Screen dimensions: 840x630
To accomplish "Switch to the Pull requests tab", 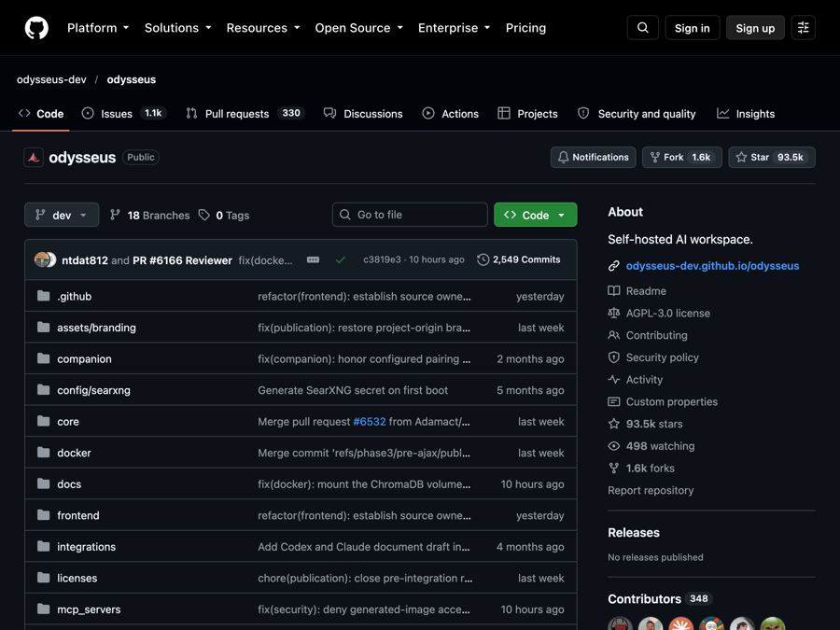I will (245, 114).
